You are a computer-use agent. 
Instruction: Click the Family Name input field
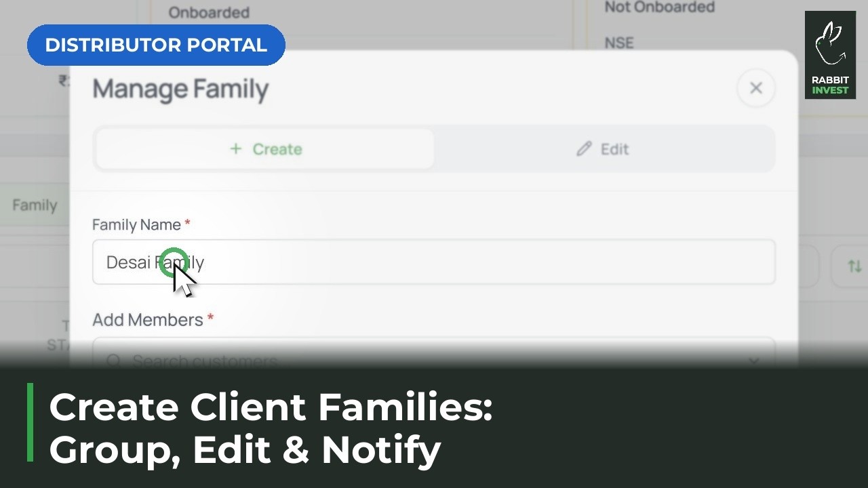point(434,262)
